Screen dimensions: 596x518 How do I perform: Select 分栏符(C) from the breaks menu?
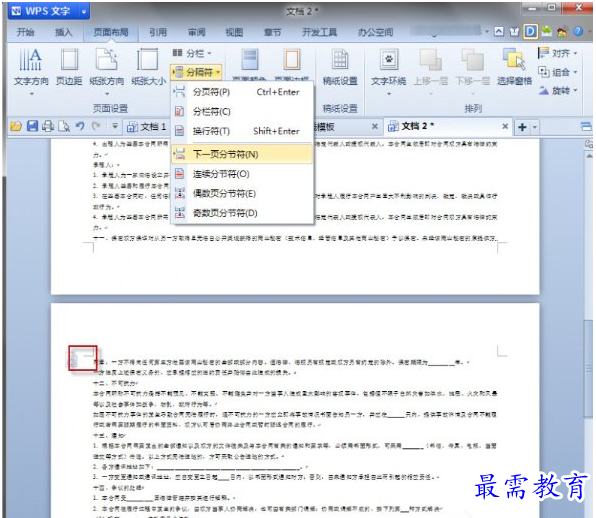click(242, 112)
